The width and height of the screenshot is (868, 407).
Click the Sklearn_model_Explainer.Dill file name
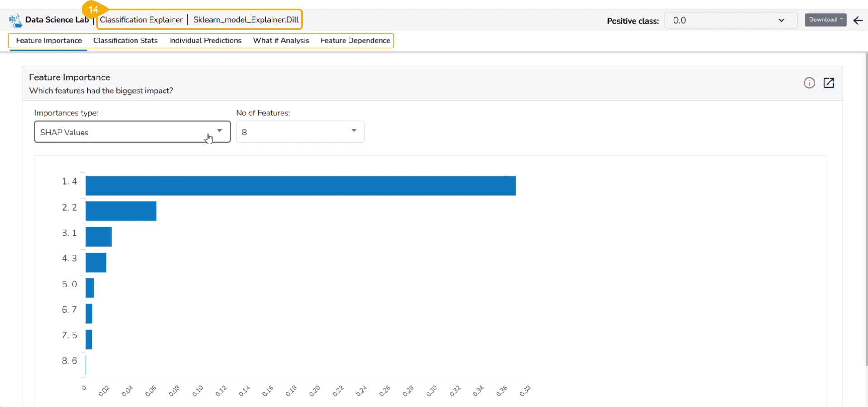(246, 19)
